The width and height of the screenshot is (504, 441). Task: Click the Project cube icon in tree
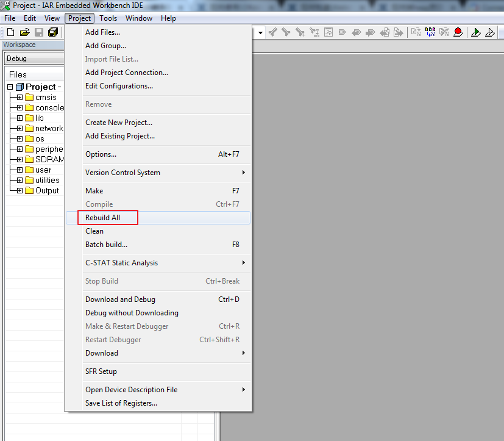(20, 87)
